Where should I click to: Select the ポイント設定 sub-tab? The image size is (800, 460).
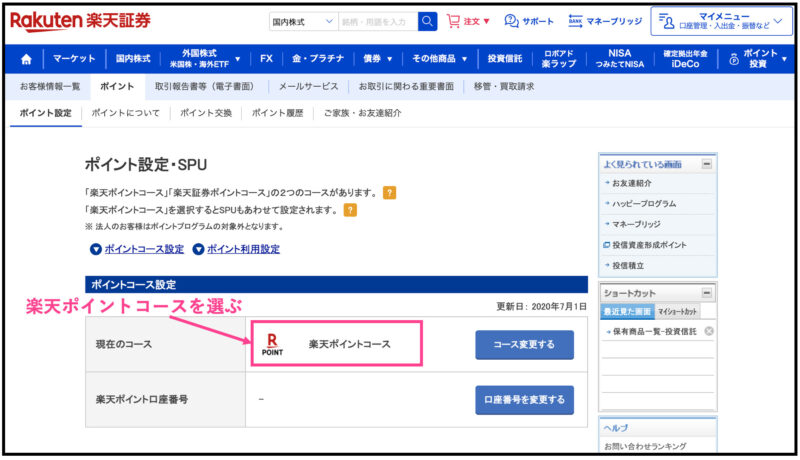click(45, 113)
